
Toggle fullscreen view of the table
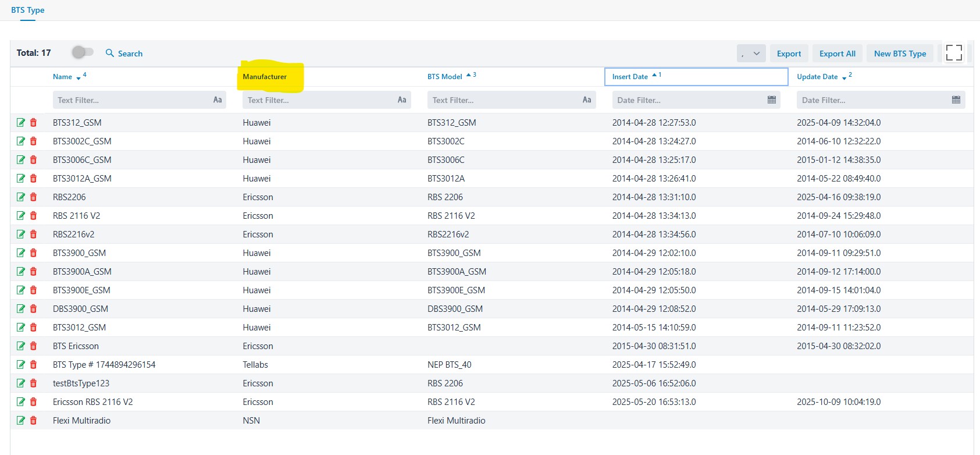[x=953, y=53]
